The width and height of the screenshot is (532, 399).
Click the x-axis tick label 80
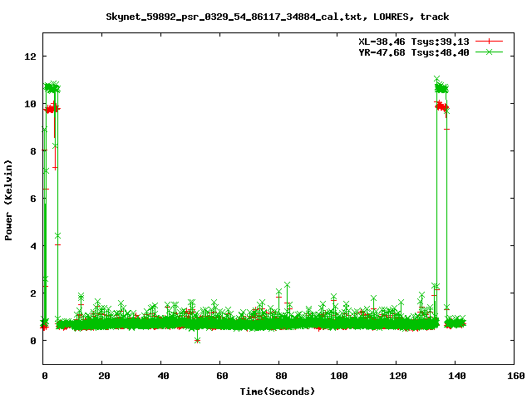click(281, 376)
